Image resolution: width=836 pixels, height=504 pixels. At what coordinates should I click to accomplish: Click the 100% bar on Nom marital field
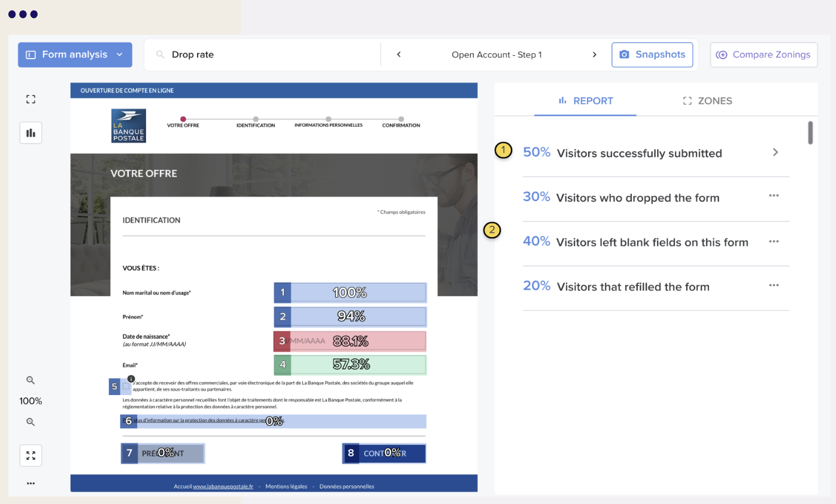click(x=350, y=292)
